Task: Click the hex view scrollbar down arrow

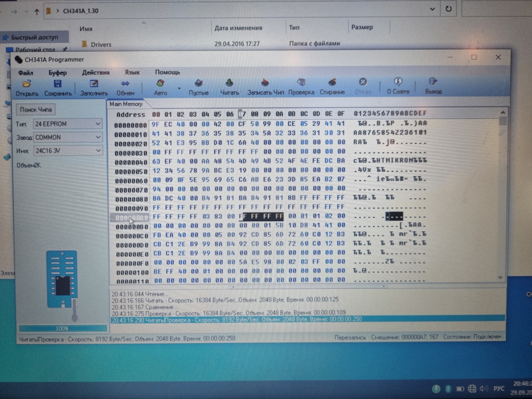Action: [500, 277]
